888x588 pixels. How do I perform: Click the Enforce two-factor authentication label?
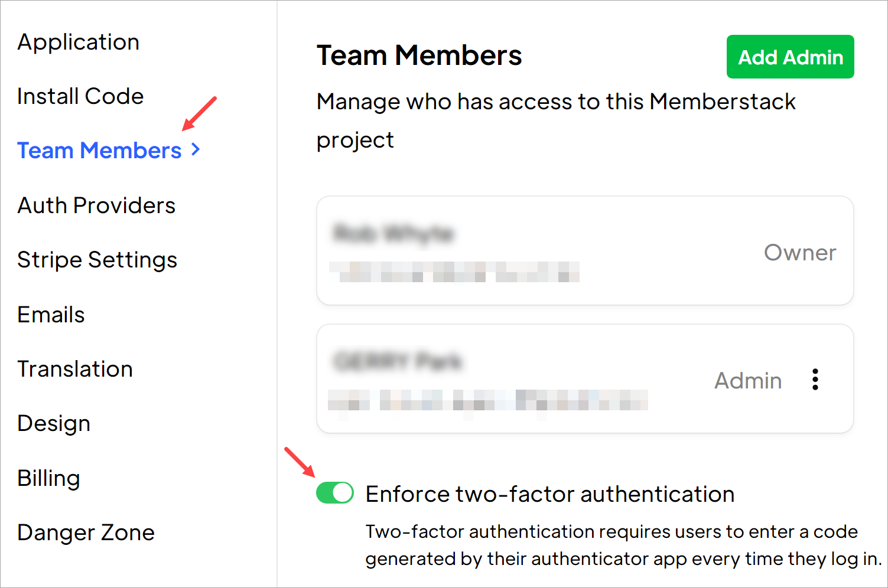[549, 494]
